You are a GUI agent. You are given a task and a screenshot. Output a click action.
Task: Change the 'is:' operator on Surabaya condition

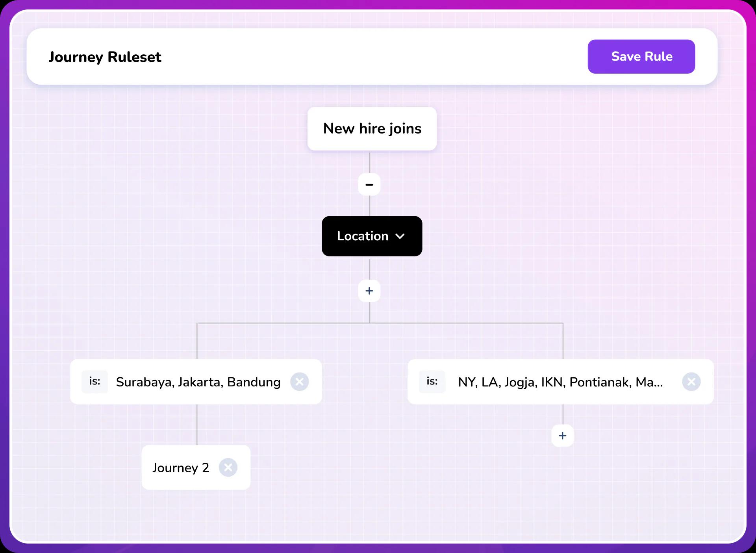[94, 381]
